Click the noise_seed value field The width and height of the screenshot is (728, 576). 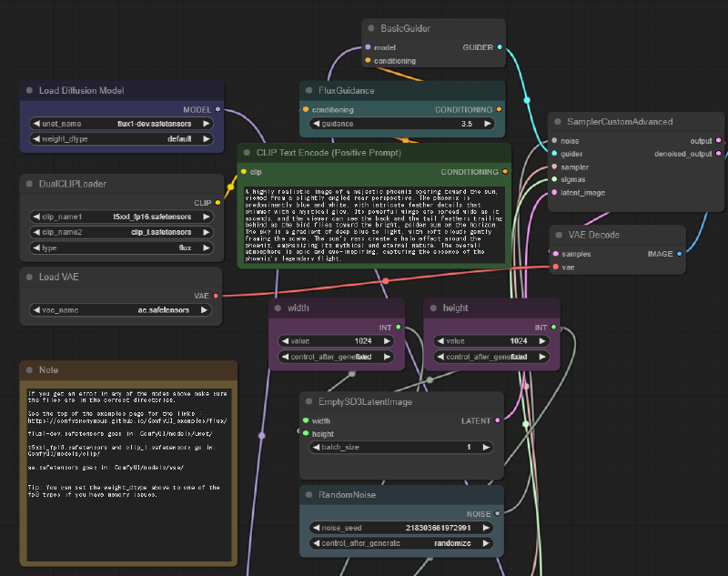(401, 528)
